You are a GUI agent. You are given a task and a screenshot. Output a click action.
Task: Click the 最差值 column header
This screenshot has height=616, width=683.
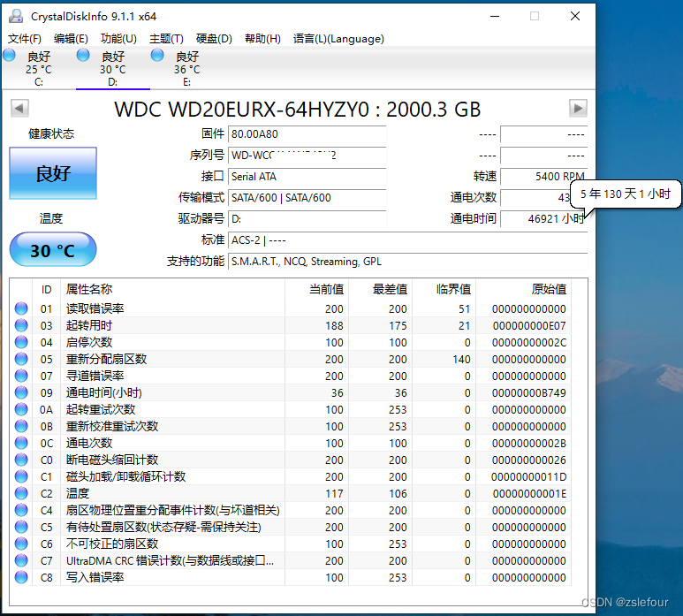[381, 289]
